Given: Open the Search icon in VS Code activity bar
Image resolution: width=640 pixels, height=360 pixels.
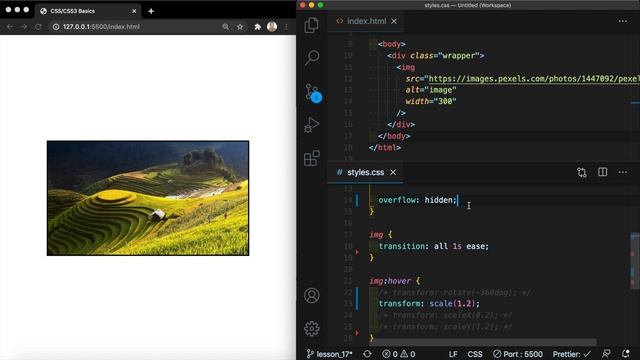Looking at the screenshot, I should click(x=312, y=58).
